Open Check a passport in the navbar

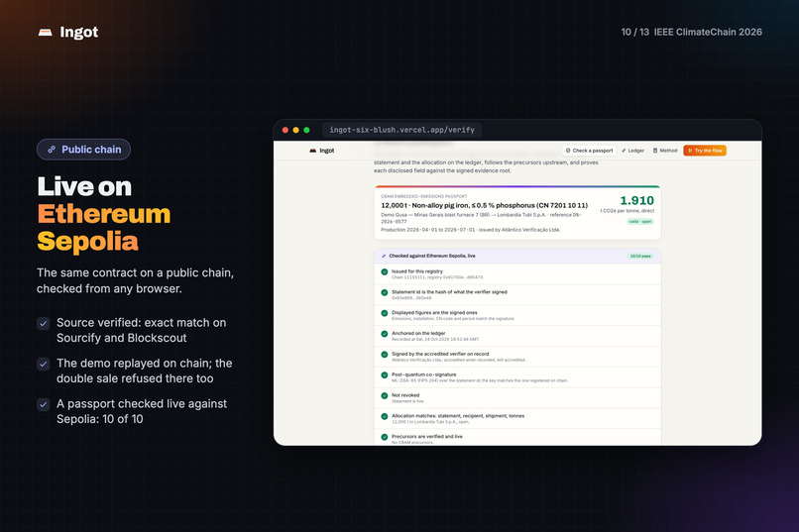pos(589,151)
